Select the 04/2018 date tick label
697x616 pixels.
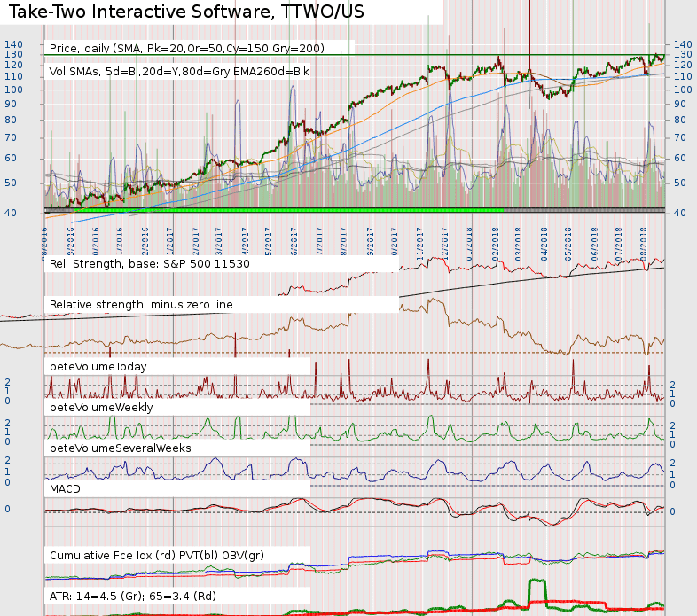(x=544, y=244)
